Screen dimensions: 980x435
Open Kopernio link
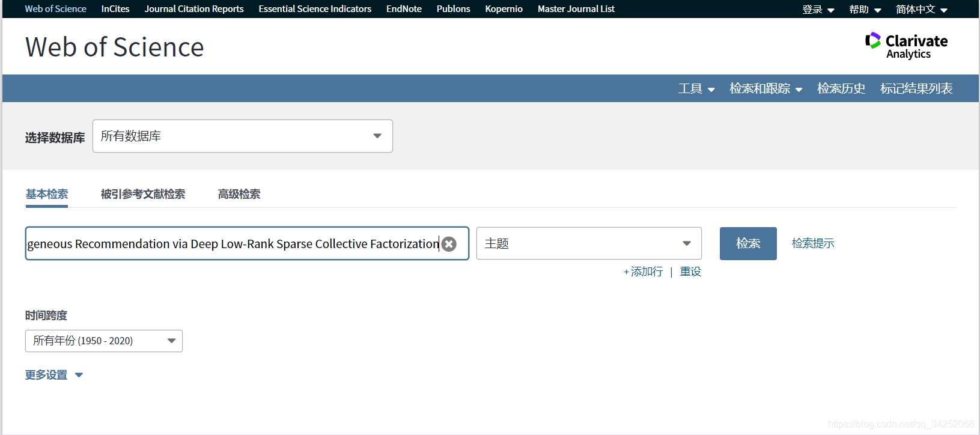(504, 9)
